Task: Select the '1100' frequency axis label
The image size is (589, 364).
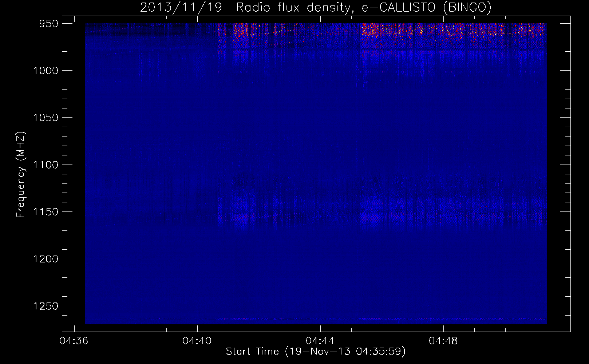Action: click(x=46, y=165)
